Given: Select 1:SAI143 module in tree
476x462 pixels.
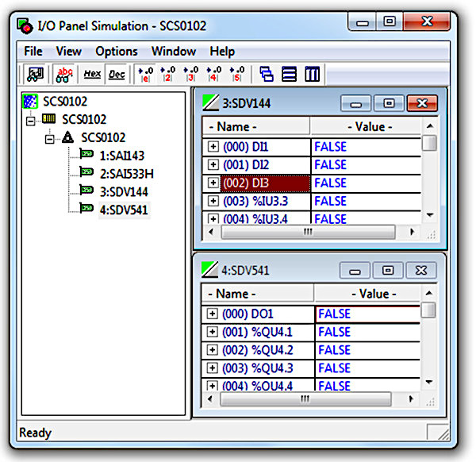Looking at the screenshot, I should pyautogui.click(x=122, y=156).
